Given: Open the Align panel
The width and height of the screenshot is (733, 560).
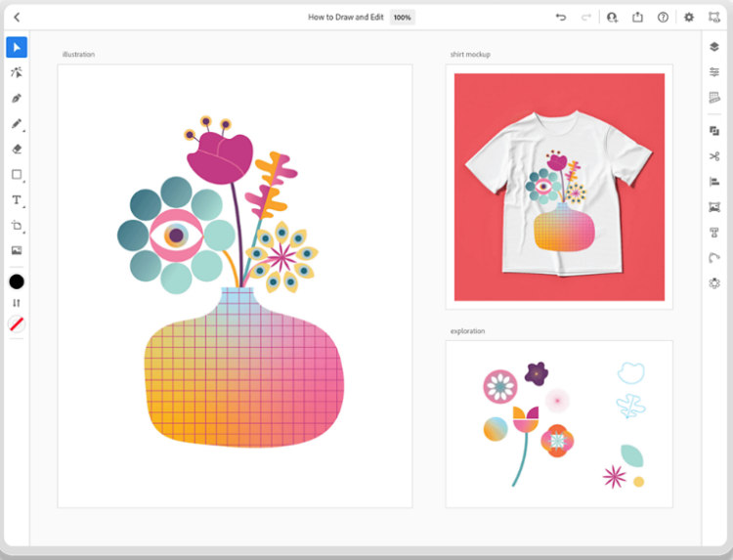Looking at the screenshot, I should tap(713, 182).
